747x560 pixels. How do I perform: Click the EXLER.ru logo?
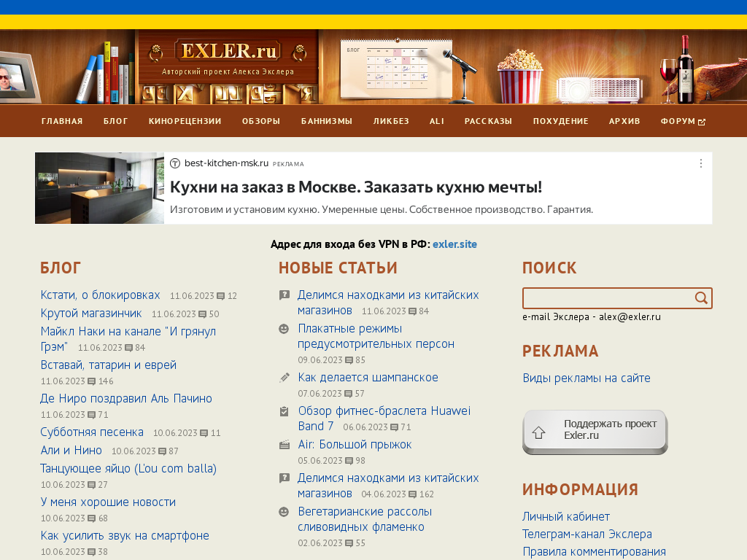pos(228,51)
